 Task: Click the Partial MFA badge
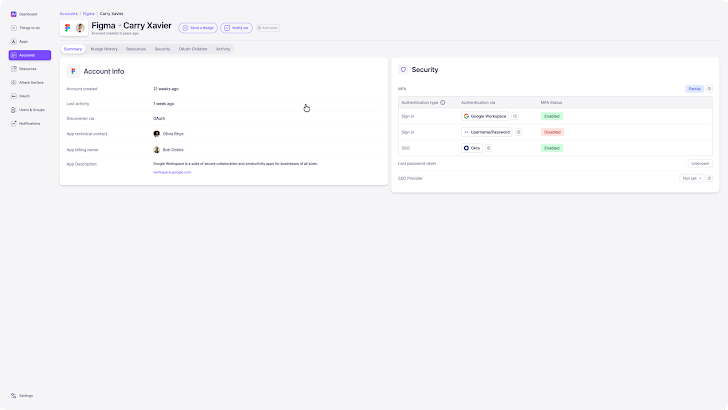[x=694, y=89]
